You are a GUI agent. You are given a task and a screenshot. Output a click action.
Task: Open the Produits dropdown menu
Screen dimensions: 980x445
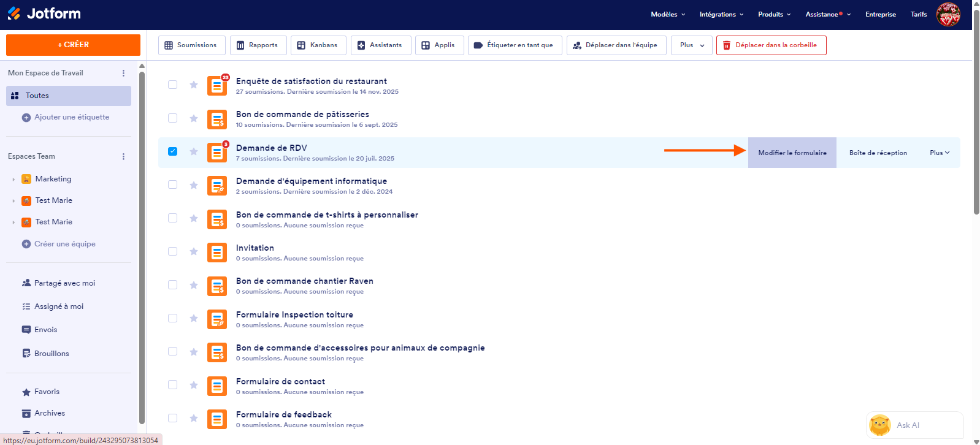774,14
